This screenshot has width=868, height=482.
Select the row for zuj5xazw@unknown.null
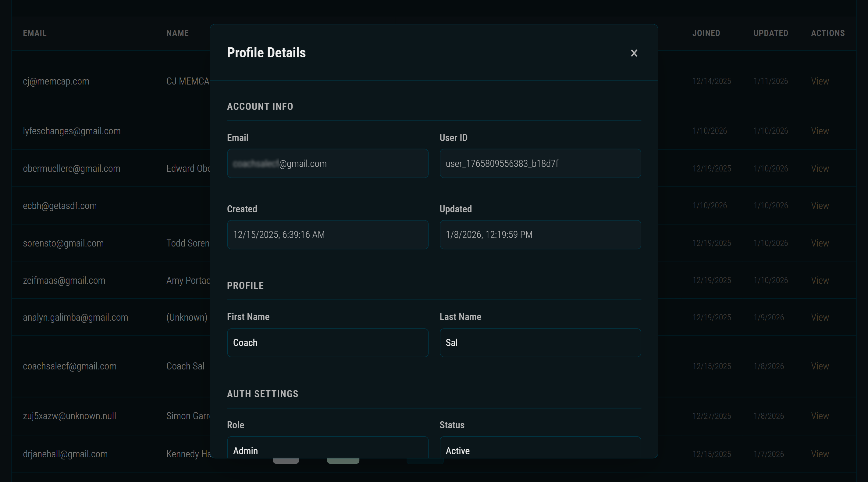69,416
